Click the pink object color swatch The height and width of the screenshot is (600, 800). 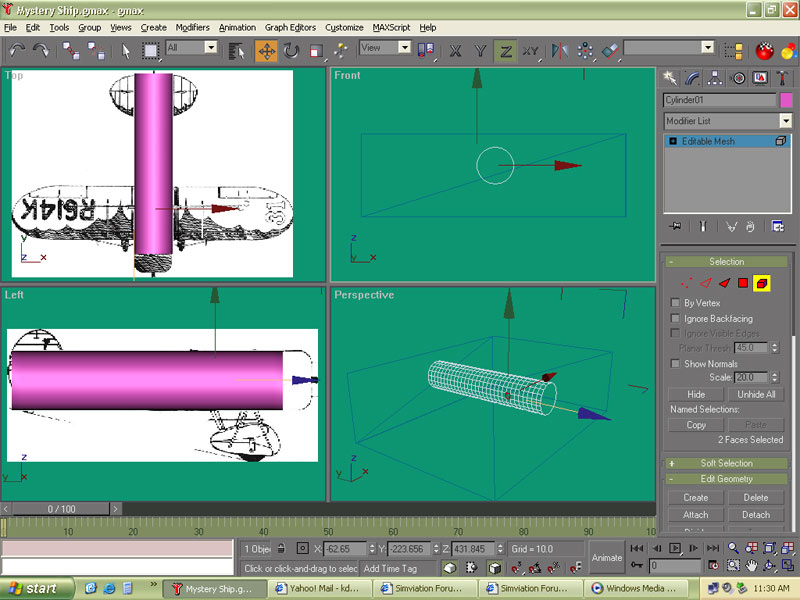786,100
